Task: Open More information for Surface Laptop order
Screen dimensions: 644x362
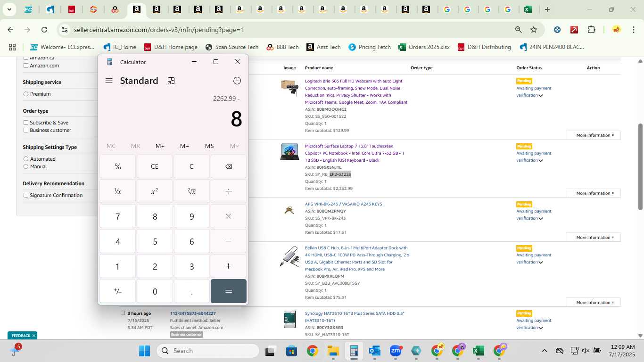Action: coord(593,193)
